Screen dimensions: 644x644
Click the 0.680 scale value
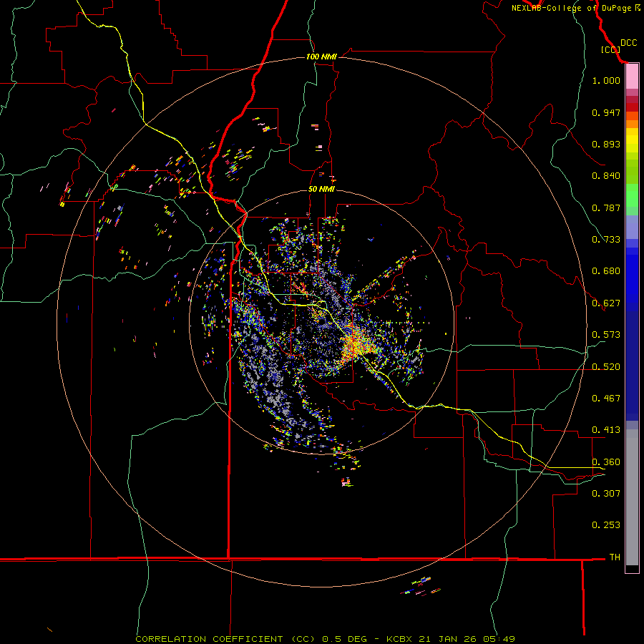tap(606, 271)
